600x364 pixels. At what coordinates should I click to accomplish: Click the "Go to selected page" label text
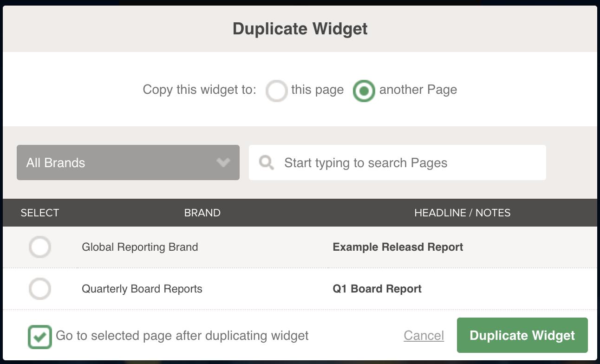(x=182, y=336)
